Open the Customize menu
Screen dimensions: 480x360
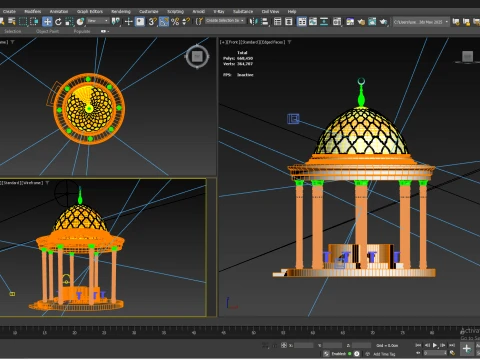(x=149, y=11)
